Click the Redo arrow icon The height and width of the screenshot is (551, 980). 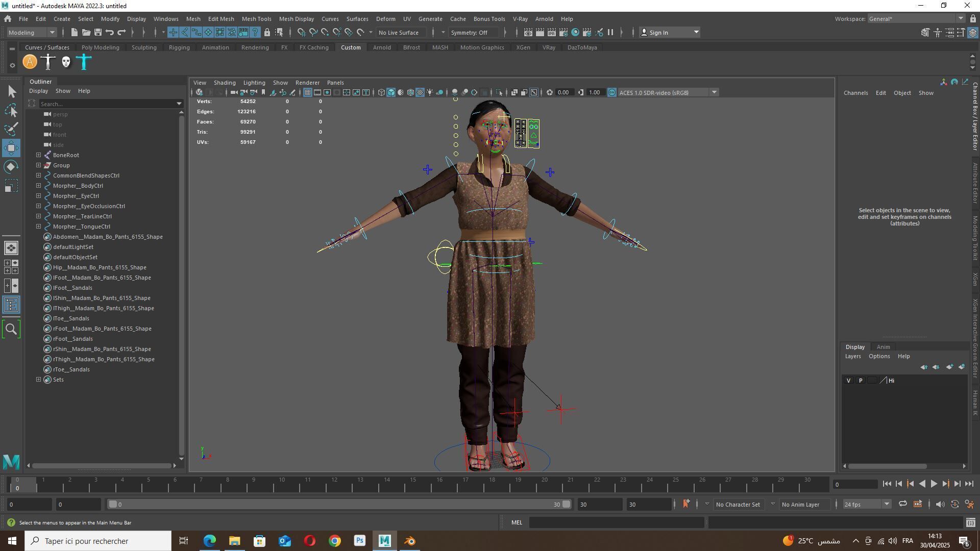(x=121, y=32)
